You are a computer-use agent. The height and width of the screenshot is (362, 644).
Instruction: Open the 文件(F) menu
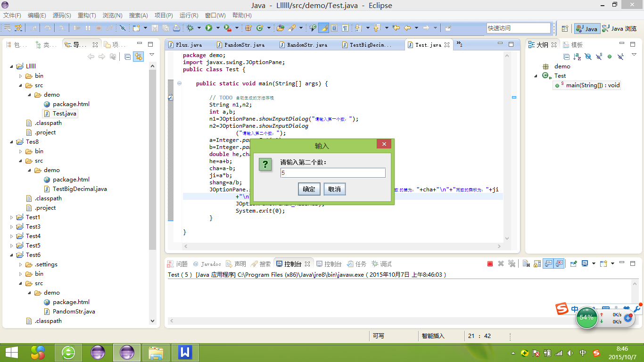[12, 16]
